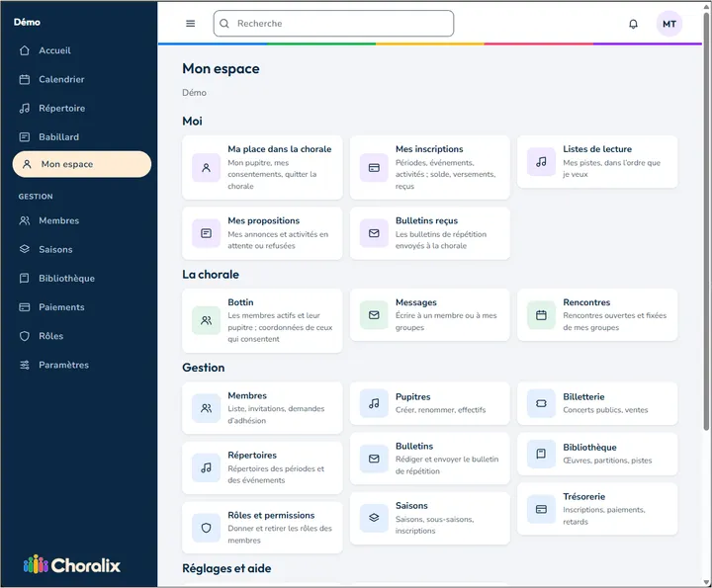Open the Trésorerie card title
Screen dimensions: 712x588
click(x=584, y=496)
